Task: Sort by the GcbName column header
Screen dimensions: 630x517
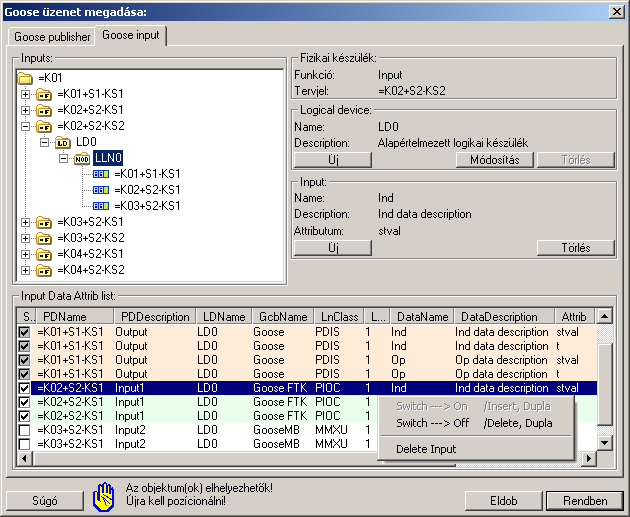Action: (x=283, y=317)
